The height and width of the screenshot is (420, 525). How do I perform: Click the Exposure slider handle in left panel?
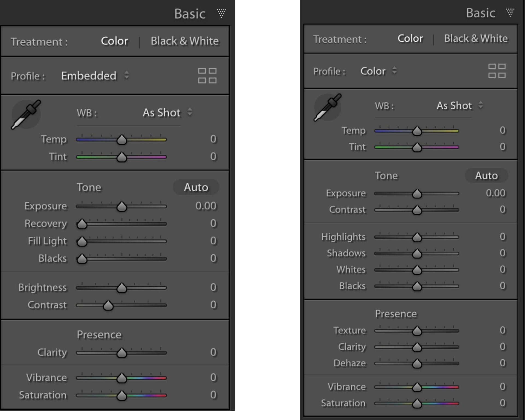point(122,207)
